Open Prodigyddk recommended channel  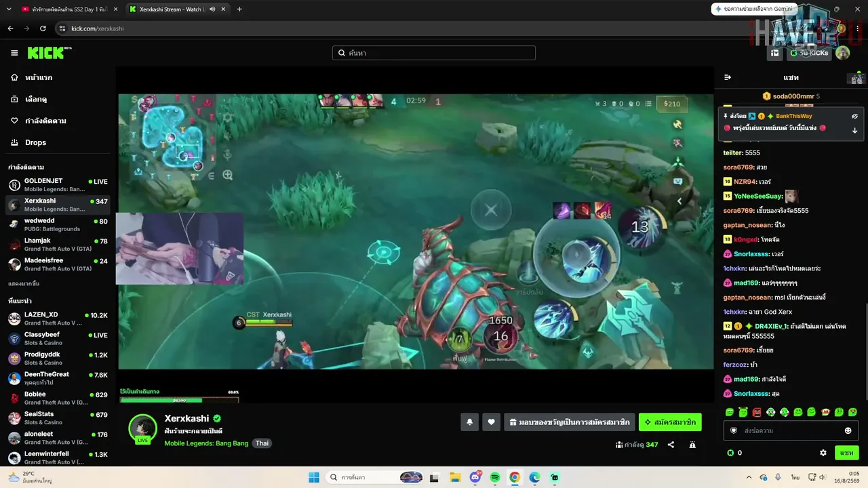(58, 359)
